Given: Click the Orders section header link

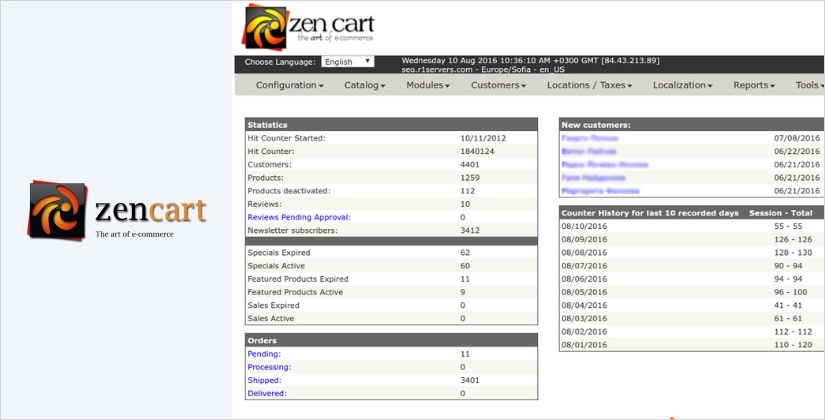Looking at the screenshot, I should click(x=262, y=340).
